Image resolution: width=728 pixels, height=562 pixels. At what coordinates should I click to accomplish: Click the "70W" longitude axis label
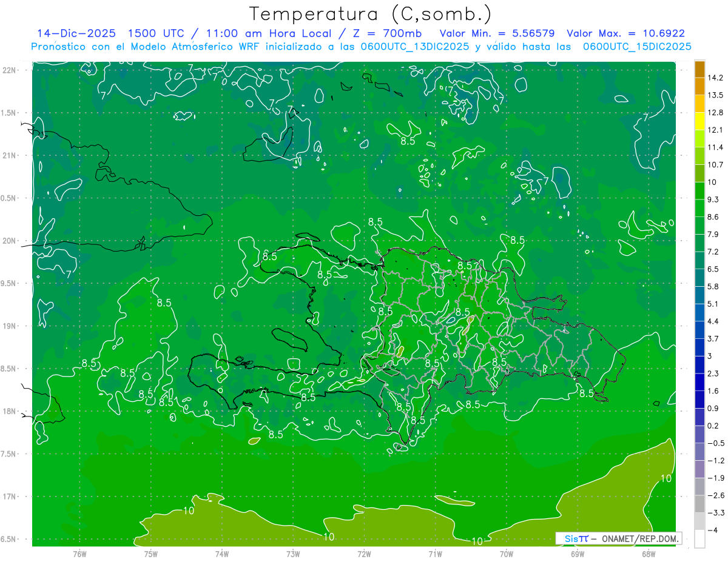[x=507, y=554]
